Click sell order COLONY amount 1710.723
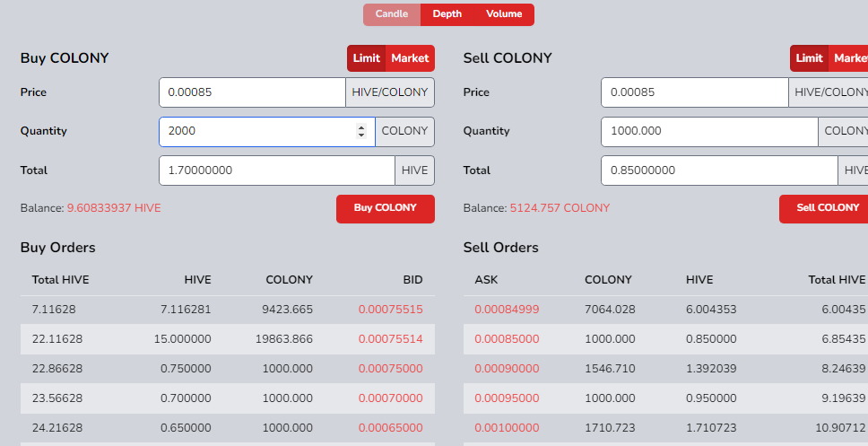This screenshot has width=868, height=446. (x=610, y=428)
